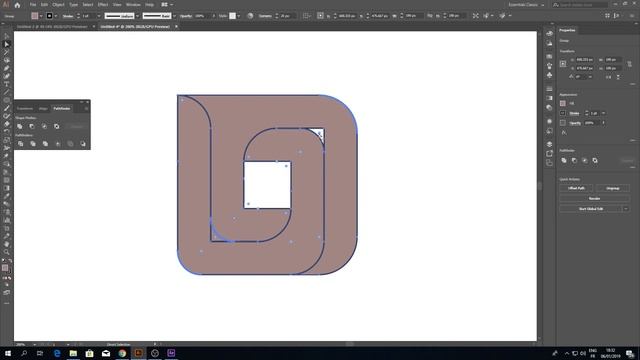Click Trim in floating Pathfinder panel
Viewport: 640px width, 360px height.
pos(33,144)
